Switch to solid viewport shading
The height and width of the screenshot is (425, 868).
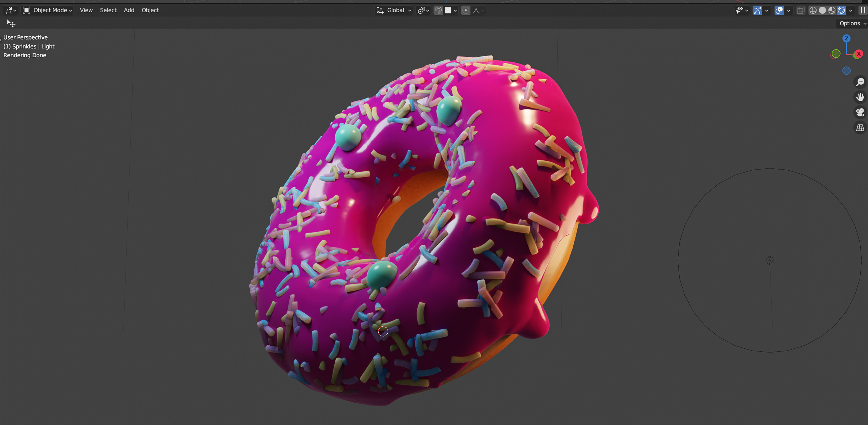[822, 11]
